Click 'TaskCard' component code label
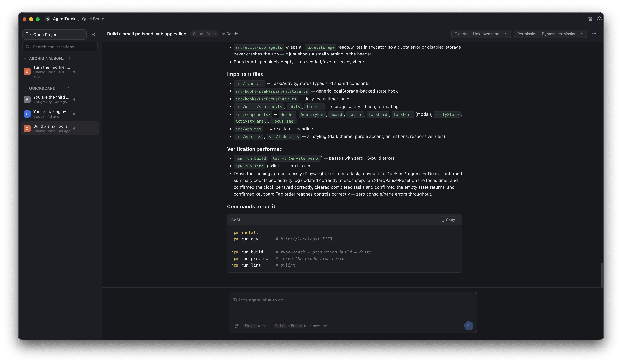The height and width of the screenshot is (364, 622). [378, 114]
